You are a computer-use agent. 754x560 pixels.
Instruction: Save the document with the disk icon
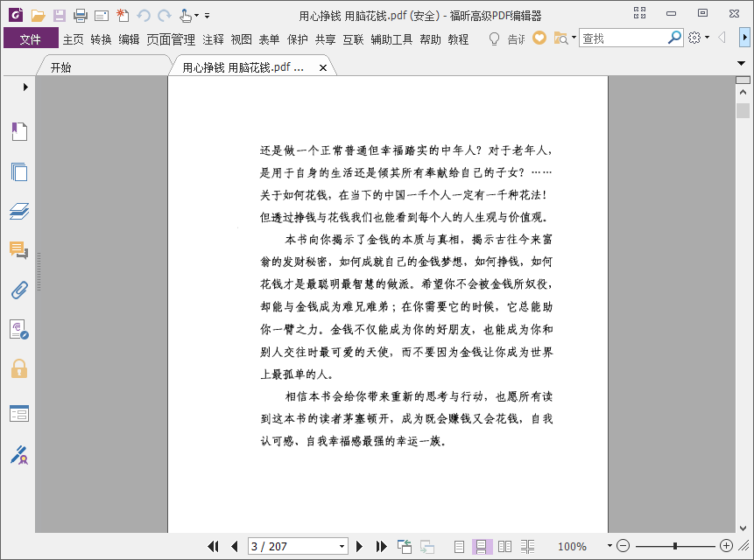pyautogui.click(x=60, y=16)
